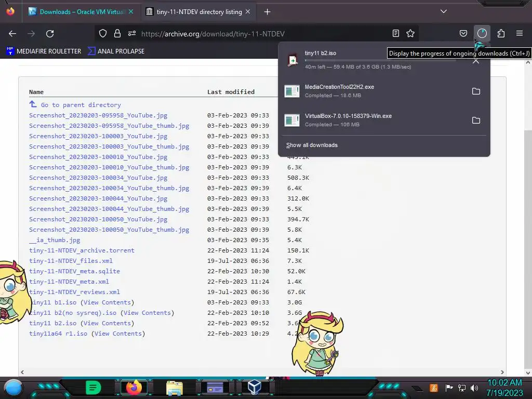Viewport: 532px width, 399px height.
Task: Download the tiny11 b2.iso file link
Action: [52, 323]
